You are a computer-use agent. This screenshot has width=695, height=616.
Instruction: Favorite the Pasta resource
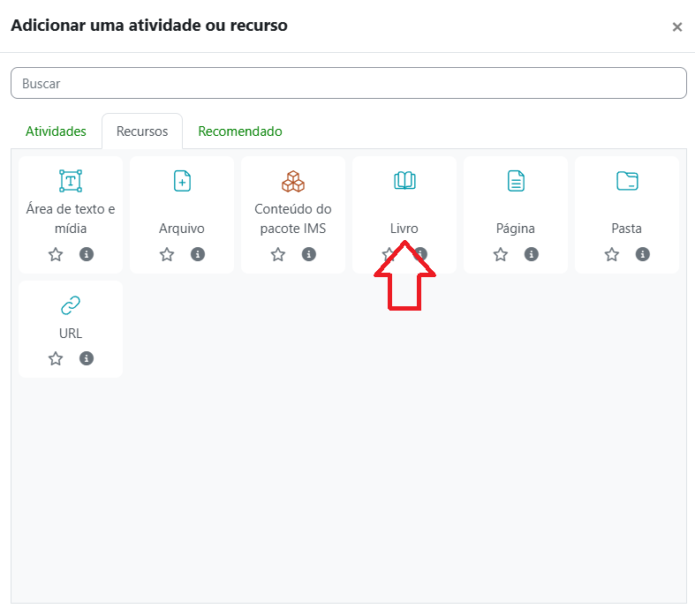tap(612, 254)
